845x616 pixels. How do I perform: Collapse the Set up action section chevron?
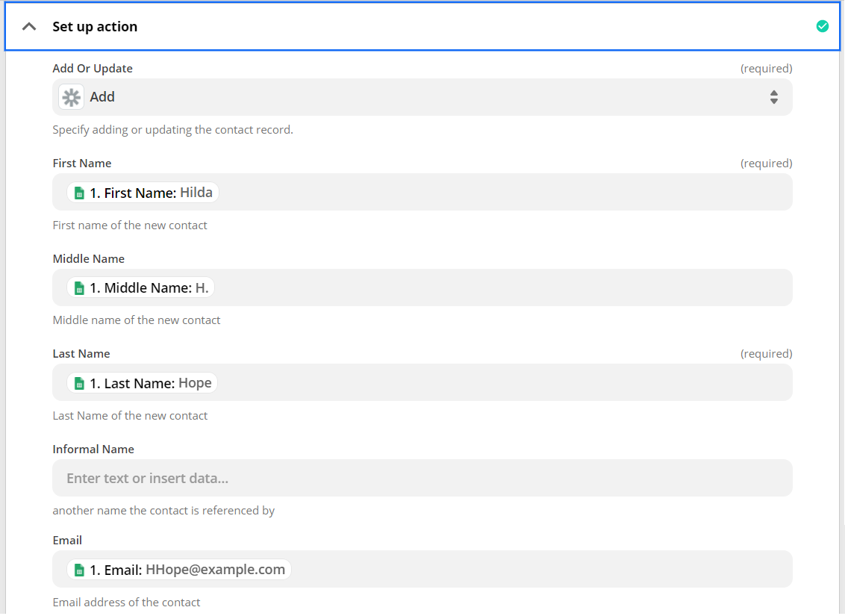coord(29,27)
